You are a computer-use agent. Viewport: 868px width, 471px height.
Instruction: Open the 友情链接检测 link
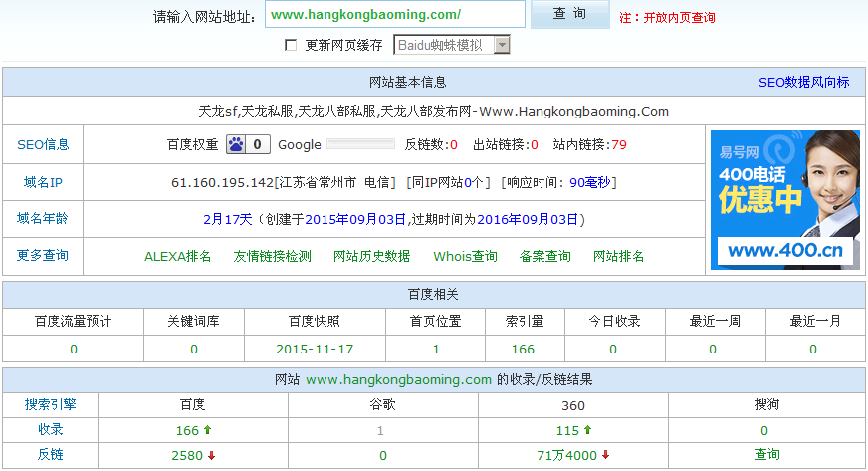tap(273, 256)
